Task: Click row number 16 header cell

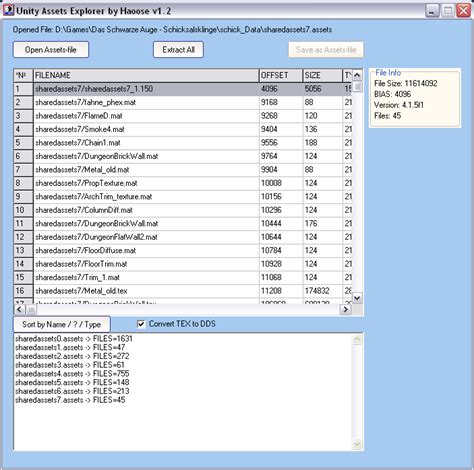Action: pyautogui.click(x=23, y=291)
